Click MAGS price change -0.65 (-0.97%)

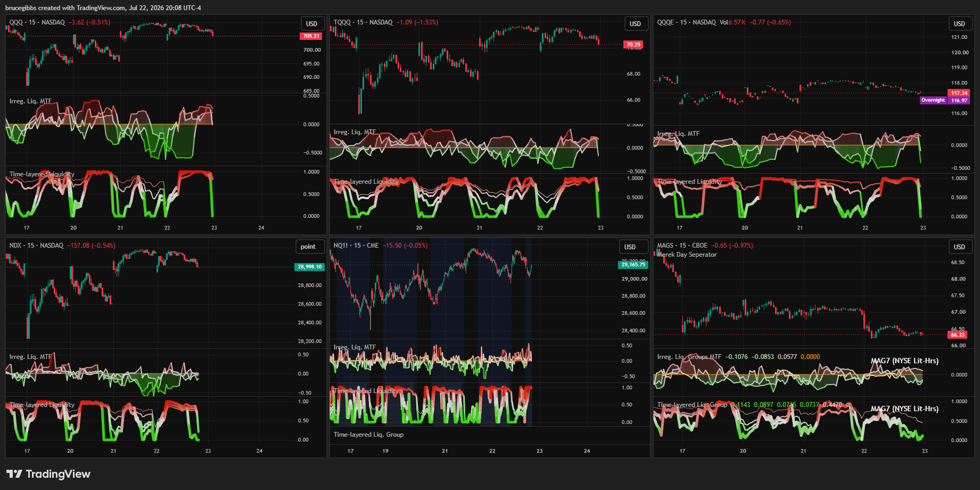pos(732,246)
